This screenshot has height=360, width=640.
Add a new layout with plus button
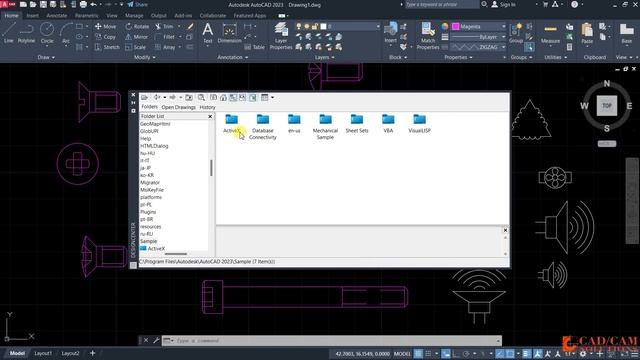(x=93, y=353)
